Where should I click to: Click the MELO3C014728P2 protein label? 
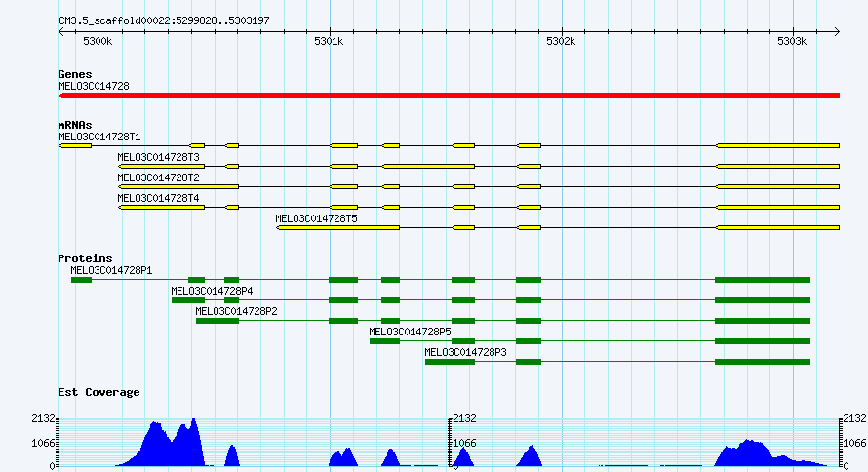(x=236, y=311)
